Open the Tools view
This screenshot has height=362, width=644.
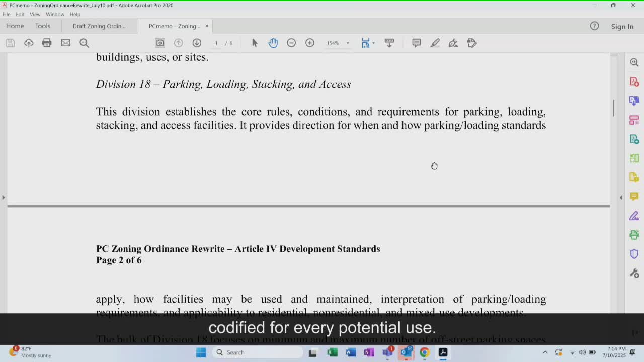[43, 26]
